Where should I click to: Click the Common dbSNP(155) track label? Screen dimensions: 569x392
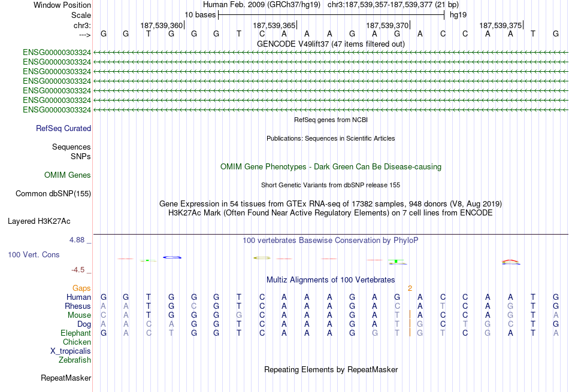[x=53, y=194]
